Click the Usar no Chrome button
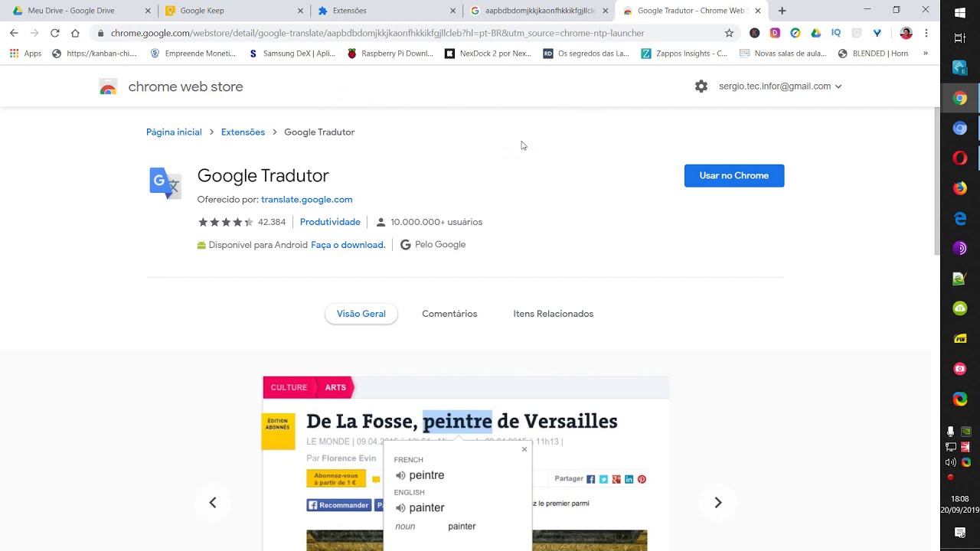980x551 pixels. click(x=734, y=176)
